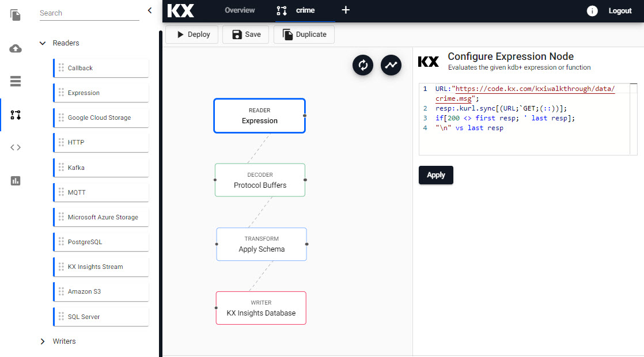This screenshot has height=357, width=644.
Task: Duplicate the pipeline
Action: (x=304, y=35)
